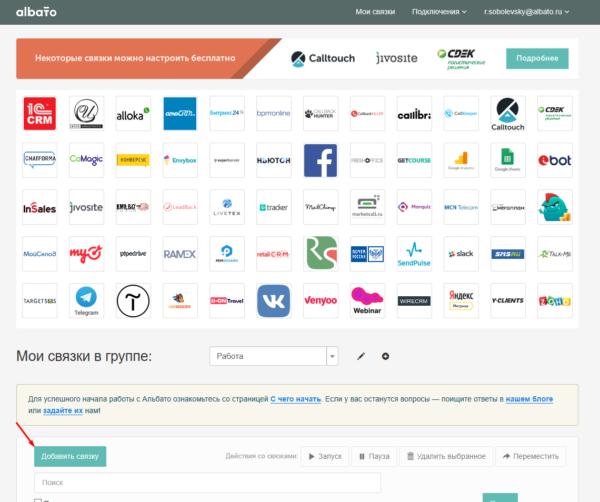The height and width of the screenshot is (502, 600).
Task: Click the pencil icon to edit group
Action: 361,356
